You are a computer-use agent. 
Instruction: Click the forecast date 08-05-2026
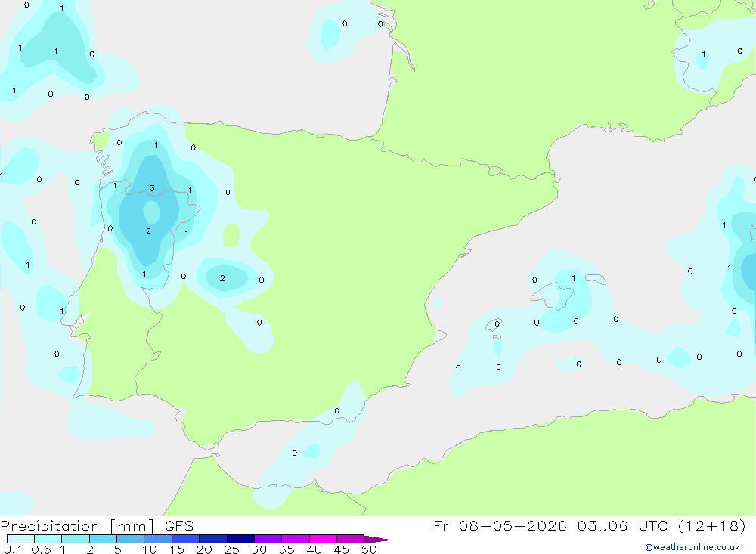pyautogui.click(x=513, y=526)
